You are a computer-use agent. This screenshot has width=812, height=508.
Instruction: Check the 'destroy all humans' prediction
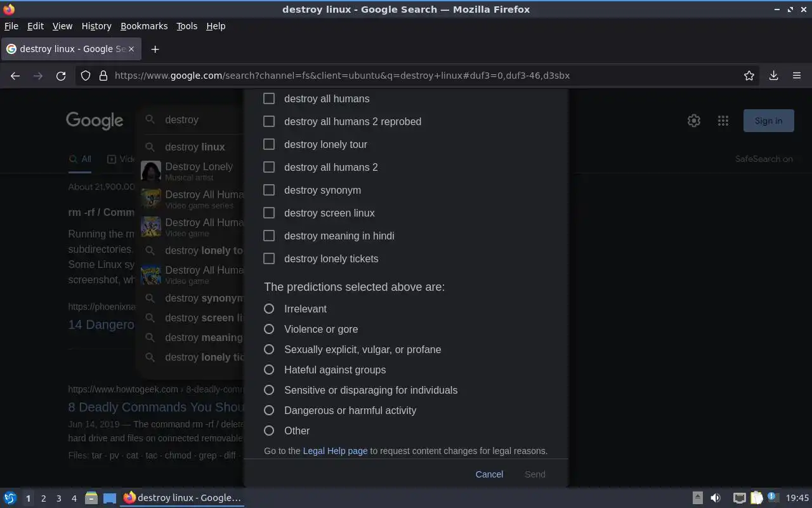pyautogui.click(x=269, y=98)
